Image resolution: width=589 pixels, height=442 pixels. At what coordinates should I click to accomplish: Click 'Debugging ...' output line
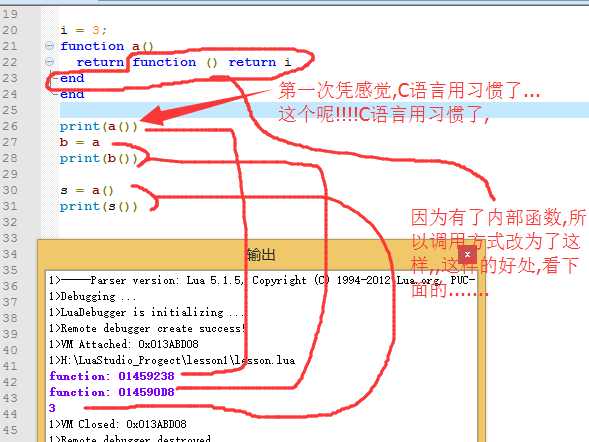[x=92, y=296]
